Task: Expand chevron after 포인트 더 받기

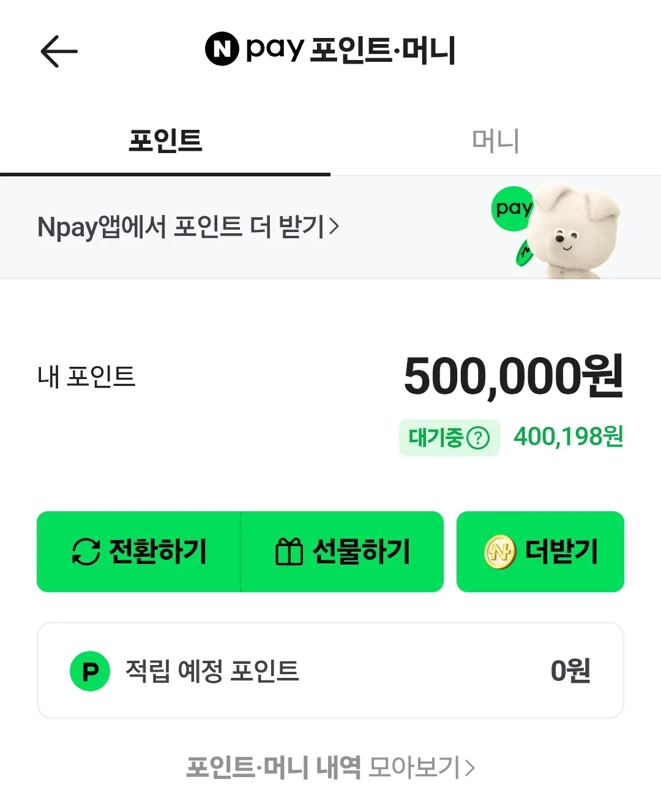Action: pos(334,227)
